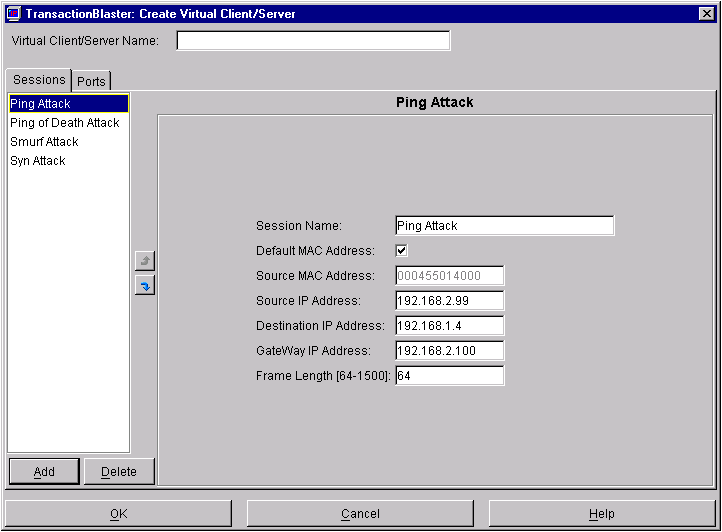Click the move session up arrow icon

tap(145, 261)
